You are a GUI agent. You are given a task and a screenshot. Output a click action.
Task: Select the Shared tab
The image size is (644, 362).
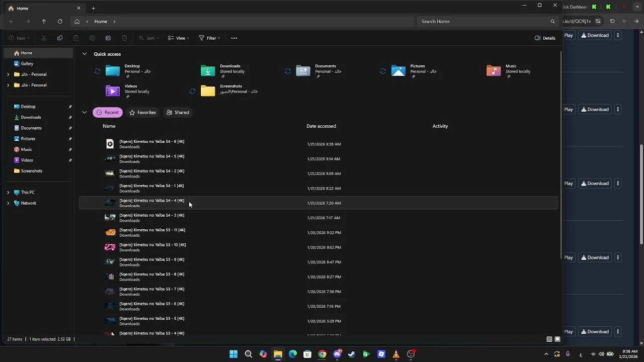tap(178, 113)
